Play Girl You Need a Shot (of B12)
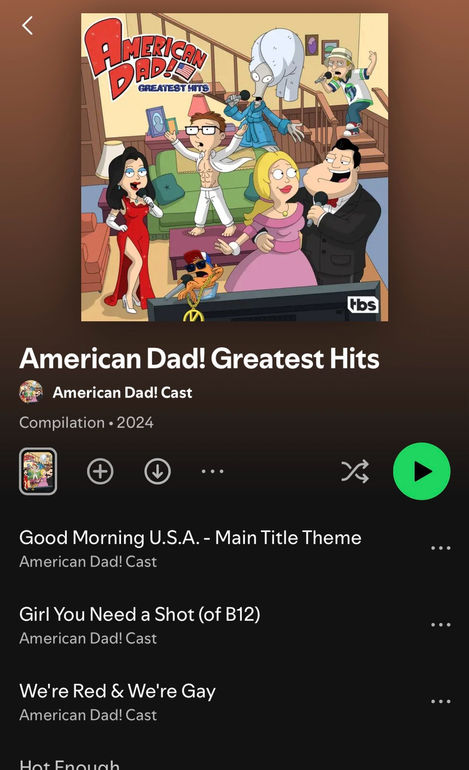 coord(139,614)
